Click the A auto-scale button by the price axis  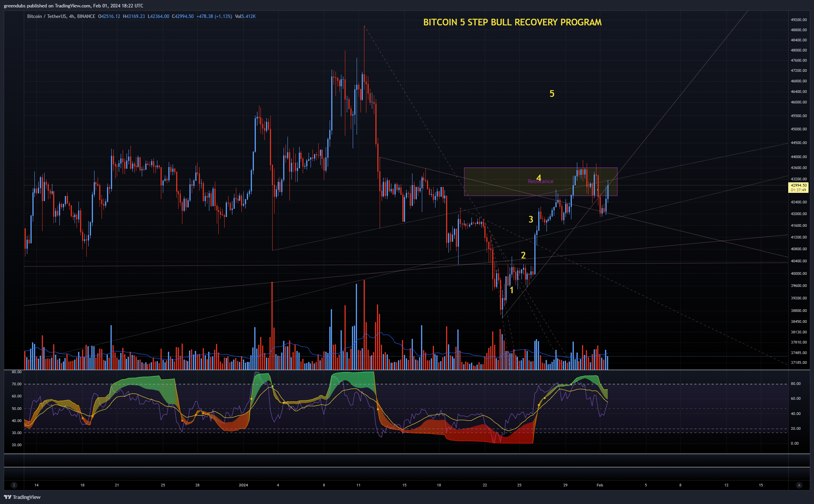pos(799,485)
